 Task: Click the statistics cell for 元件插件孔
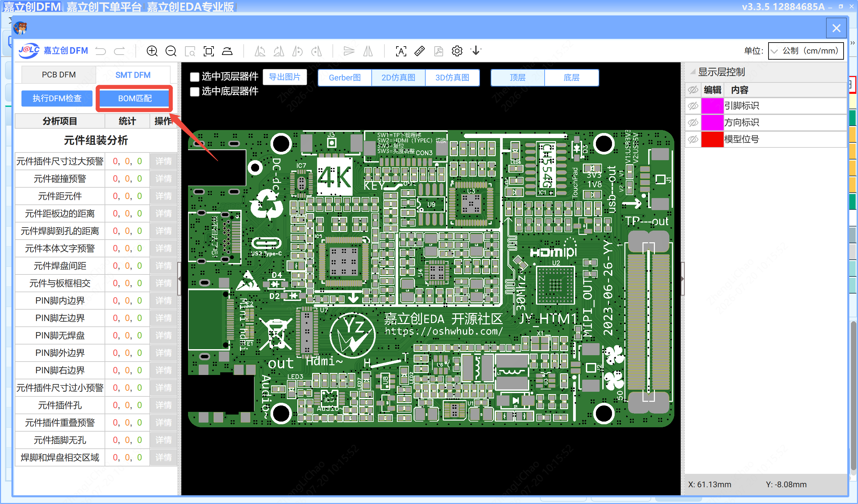[127, 405]
